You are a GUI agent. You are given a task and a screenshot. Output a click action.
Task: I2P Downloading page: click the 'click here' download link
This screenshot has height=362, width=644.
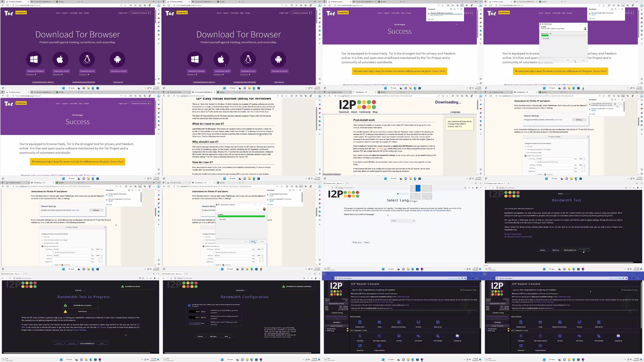click(458, 126)
